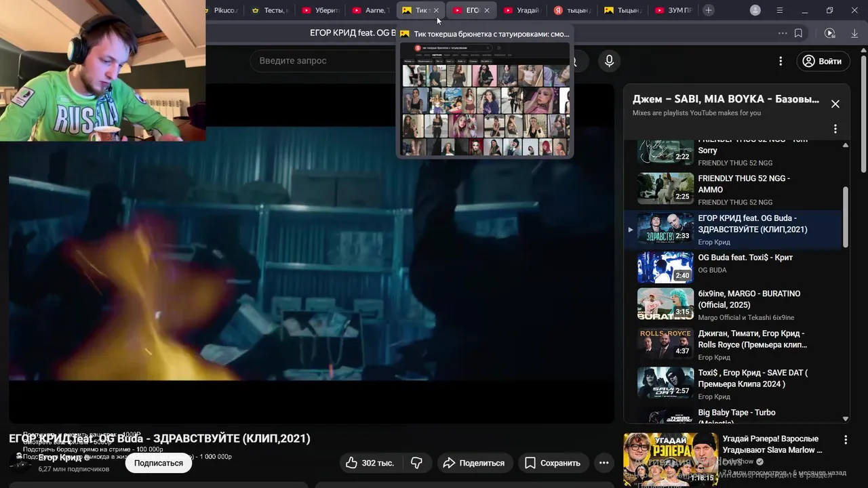Click Поделиться share button
The width and height of the screenshot is (868, 488).
(473, 463)
